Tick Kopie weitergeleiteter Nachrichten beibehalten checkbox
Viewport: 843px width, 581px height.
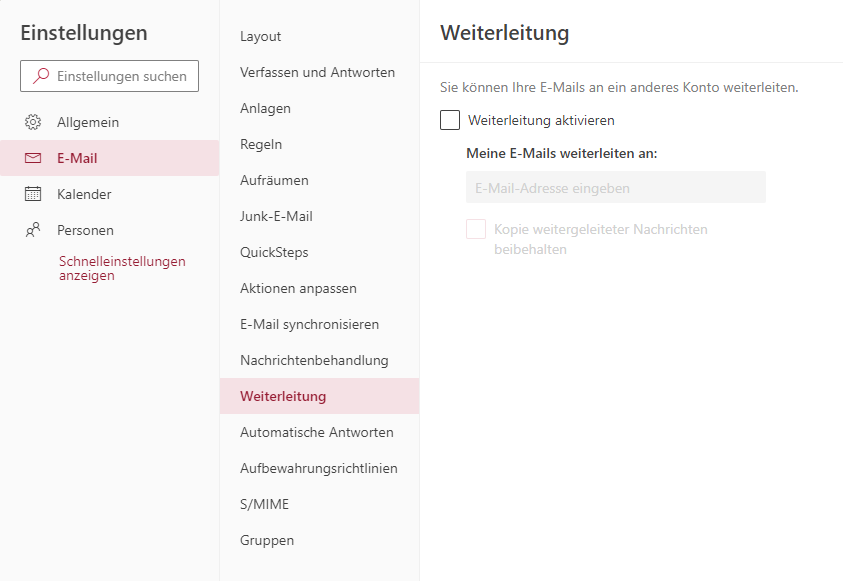coord(476,230)
